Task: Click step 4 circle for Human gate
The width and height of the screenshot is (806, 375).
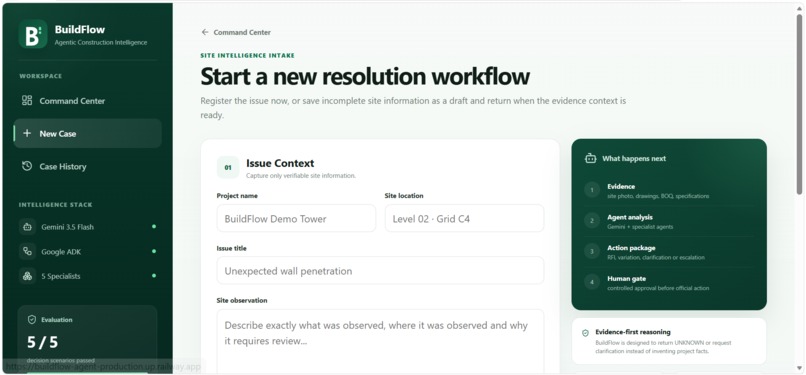Action: click(592, 282)
